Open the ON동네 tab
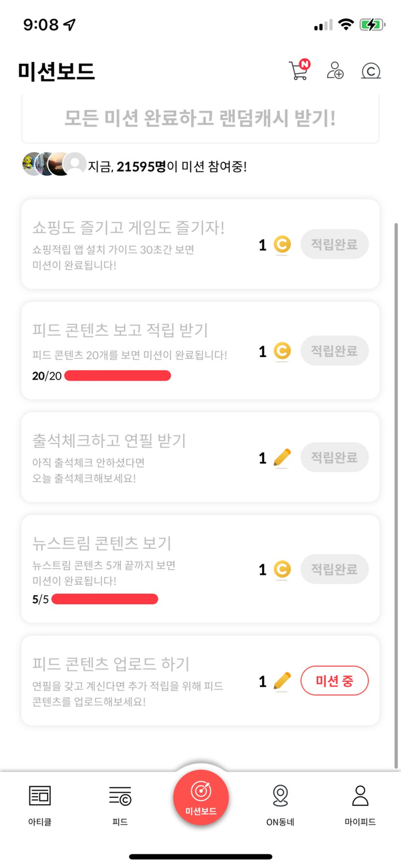The image size is (401, 868). (280, 805)
